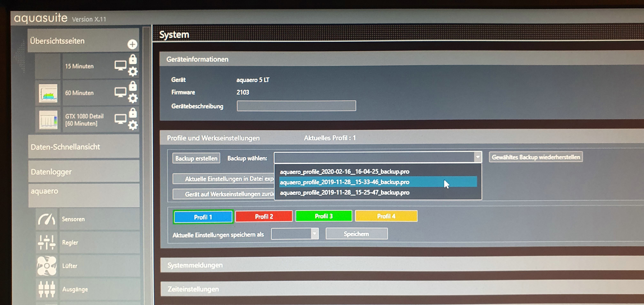Click the plus icon to add overview page
This screenshot has height=305, width=644.
coord(132,44)
